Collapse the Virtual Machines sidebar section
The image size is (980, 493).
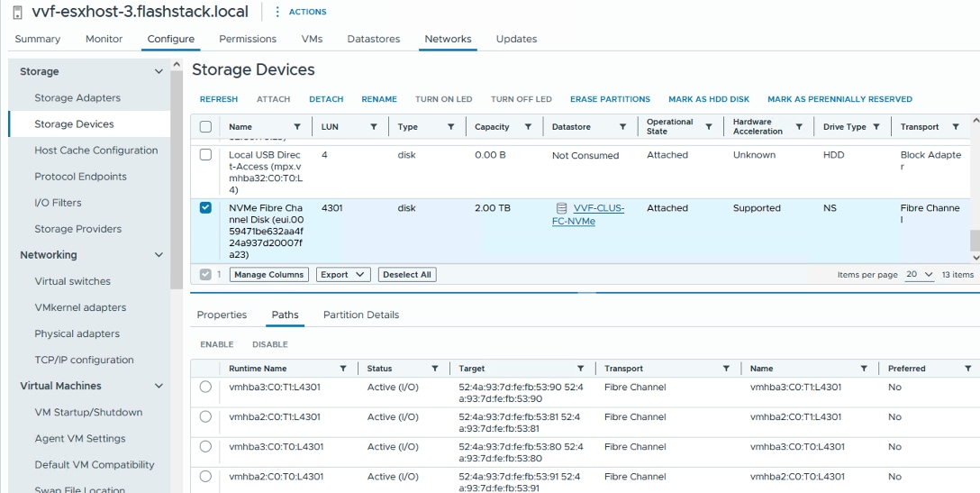(x=159, y=386)
